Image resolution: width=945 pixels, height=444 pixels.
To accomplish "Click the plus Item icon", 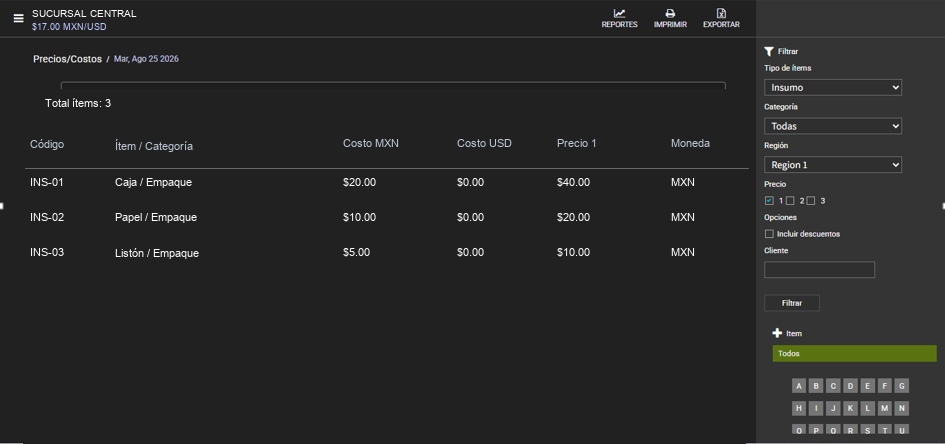I will click(x=777, y=333).
